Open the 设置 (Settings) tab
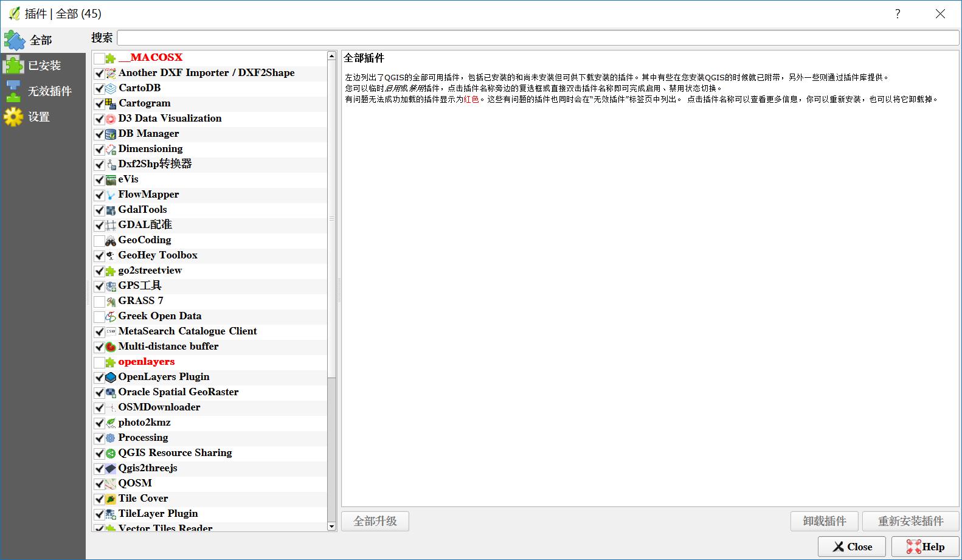This screenshot has width=962, height=560. click(43, 117)
